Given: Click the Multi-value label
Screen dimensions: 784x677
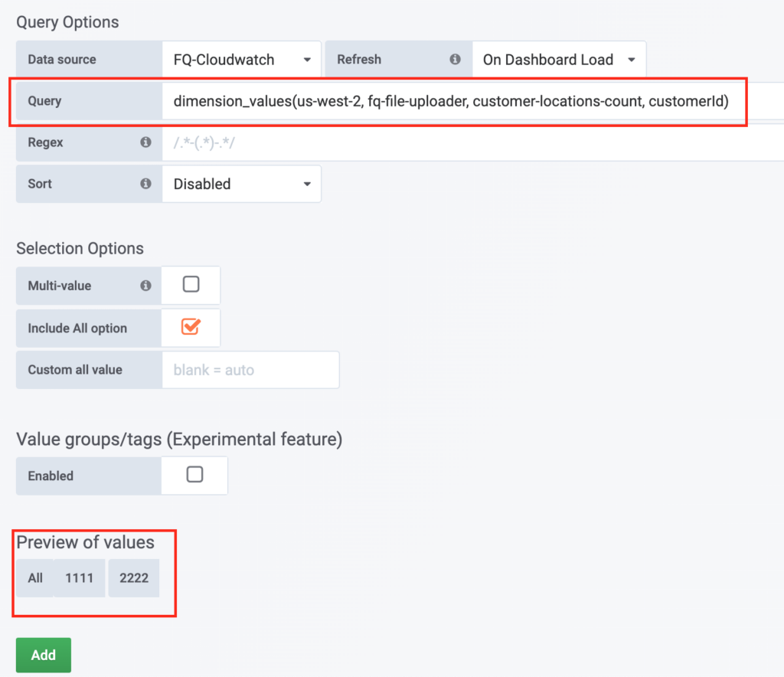Looking at the screenshot, I should coord(60,286).
